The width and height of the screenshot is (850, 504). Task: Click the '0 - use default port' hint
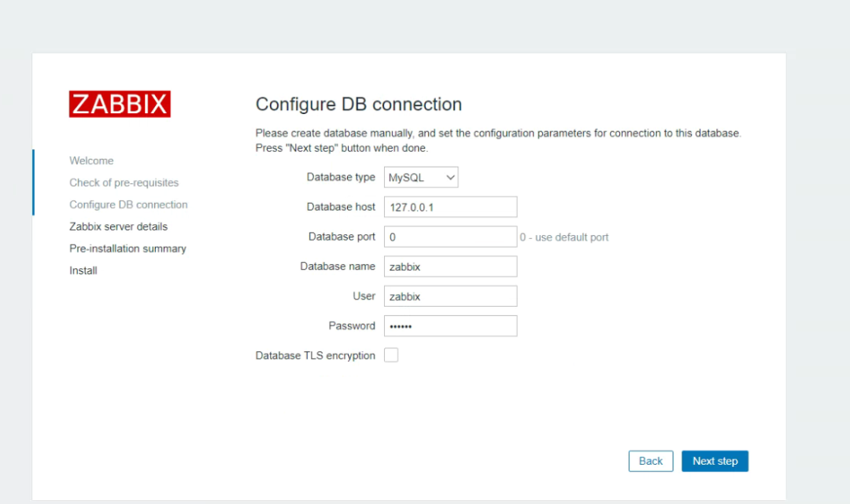pos(564,237)
